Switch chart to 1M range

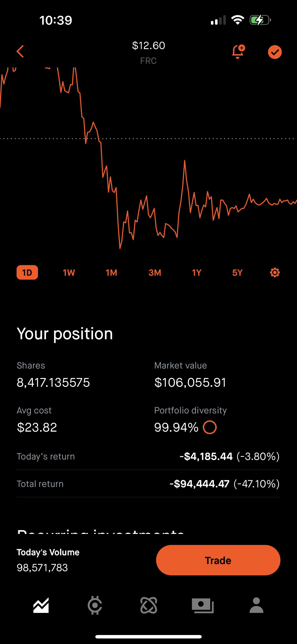click(x=111, y=272)
